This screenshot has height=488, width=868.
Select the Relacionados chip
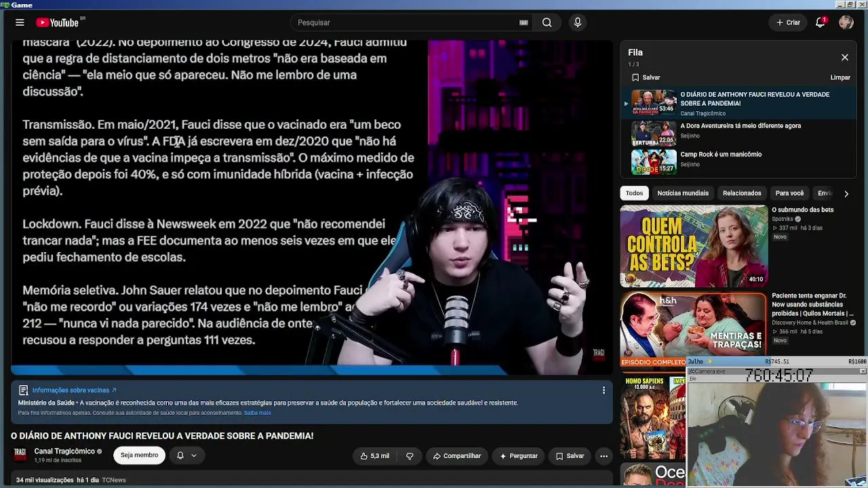[x=742, y=193]
